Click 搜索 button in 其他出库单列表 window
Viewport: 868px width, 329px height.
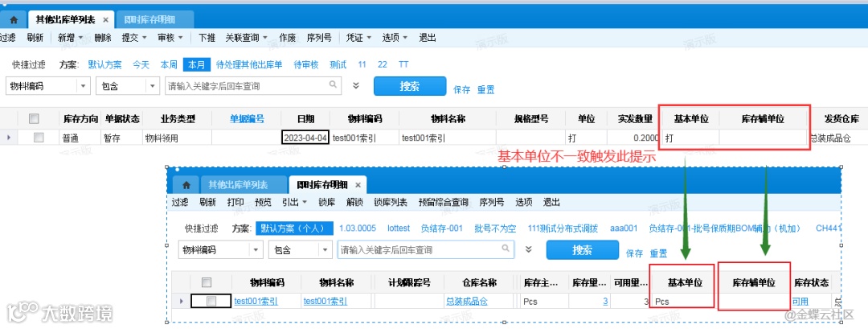coord(410,86)
